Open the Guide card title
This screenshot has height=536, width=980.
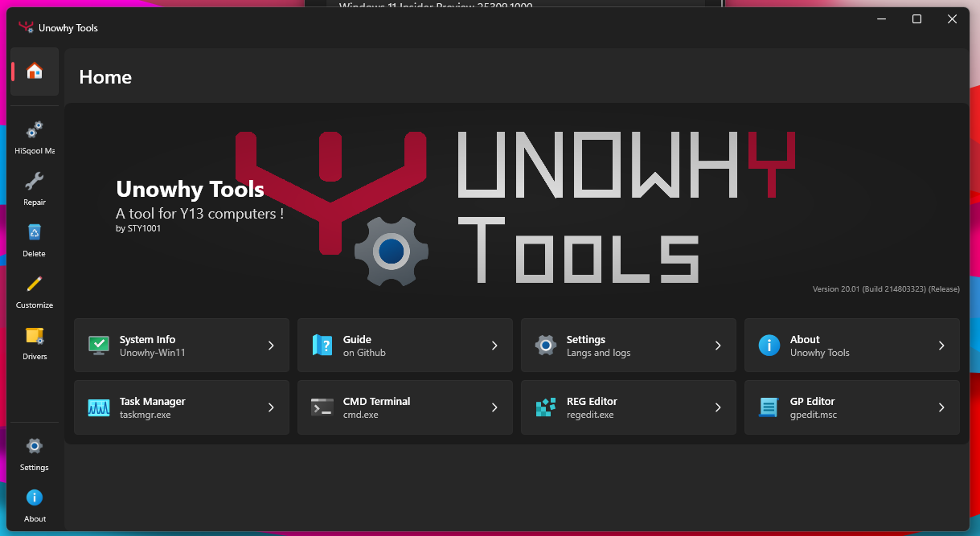coord(357,340)
